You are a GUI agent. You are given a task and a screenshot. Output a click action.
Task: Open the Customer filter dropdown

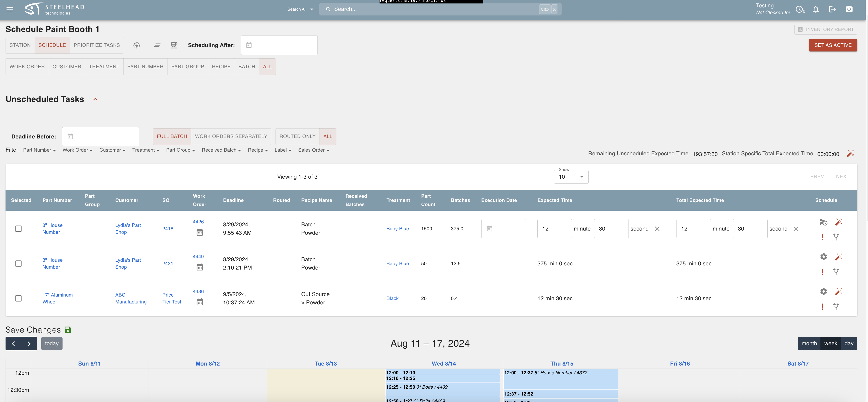tap(113, 150)
